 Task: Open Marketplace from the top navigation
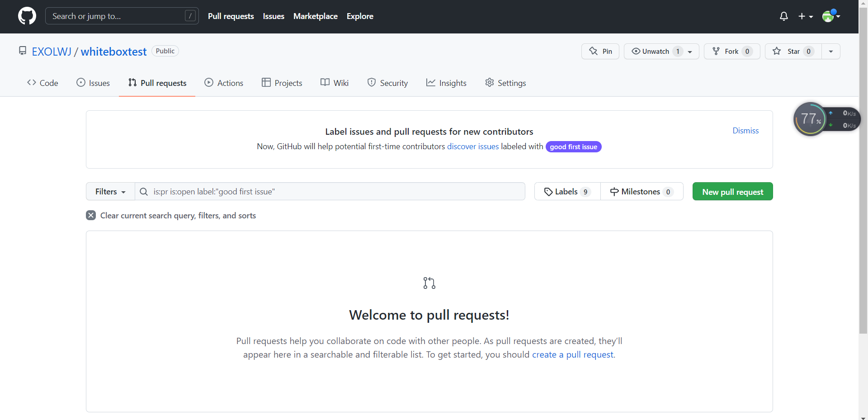316,16
